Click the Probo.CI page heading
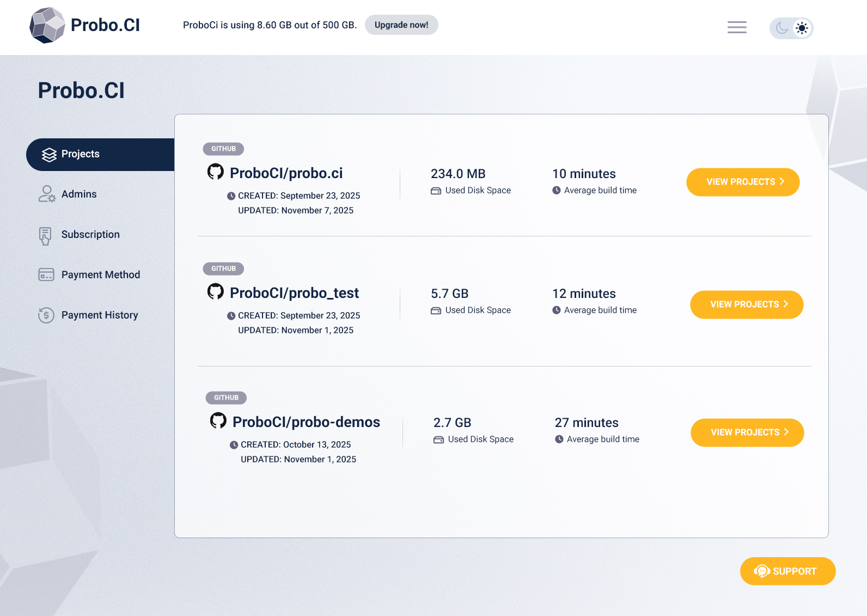The image size is (867, 616). click(x=81, y=90)
